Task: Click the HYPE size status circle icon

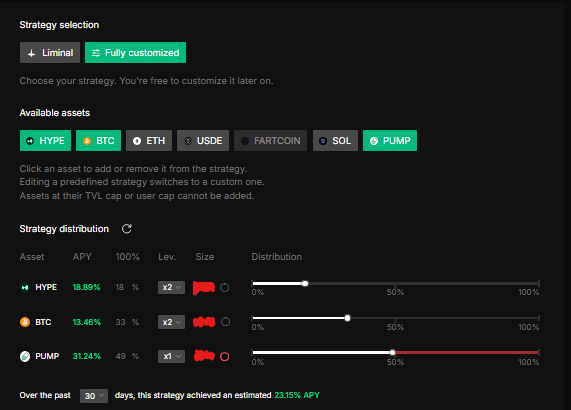Action: (x=225, y=288)
